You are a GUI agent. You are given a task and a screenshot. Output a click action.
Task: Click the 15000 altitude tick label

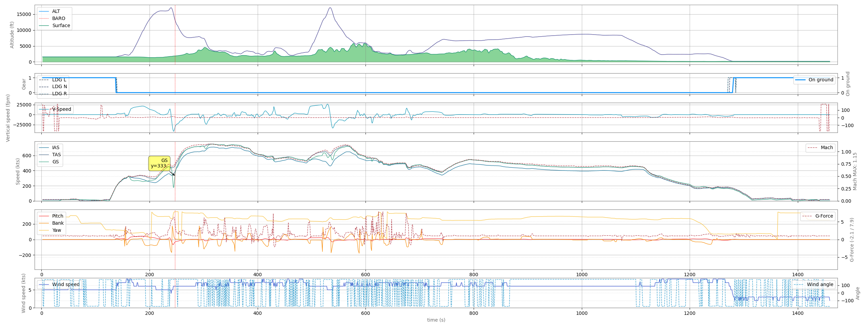click(24, 14)
